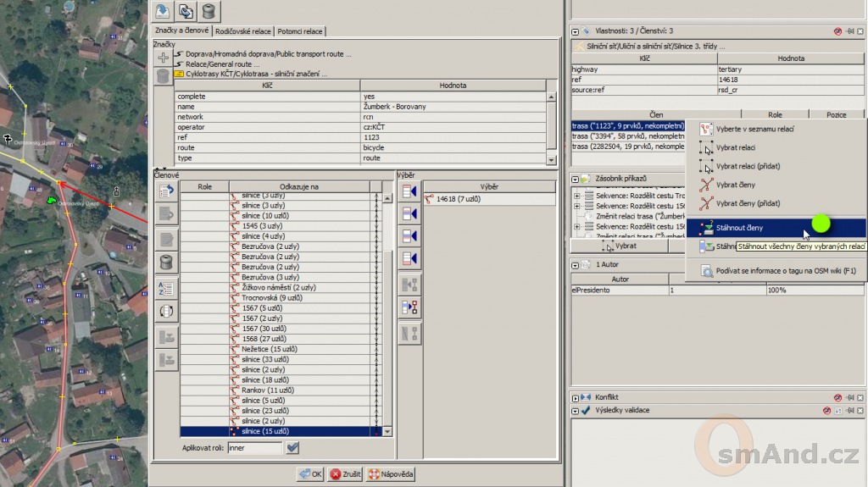This screenshot has width=868, height=487.
Task: Open 'Podívat se informace o tagu na OSM wiki'
Action: tap(775, 271)
